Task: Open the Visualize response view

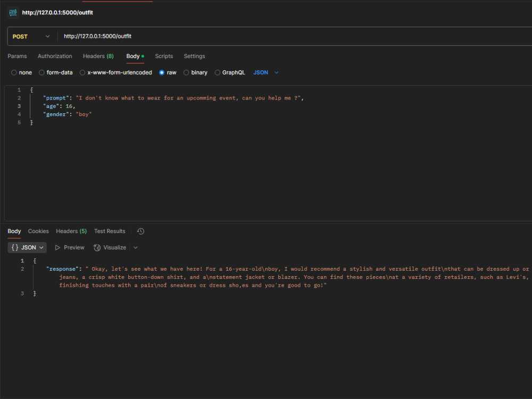Action: click(110, 248)
